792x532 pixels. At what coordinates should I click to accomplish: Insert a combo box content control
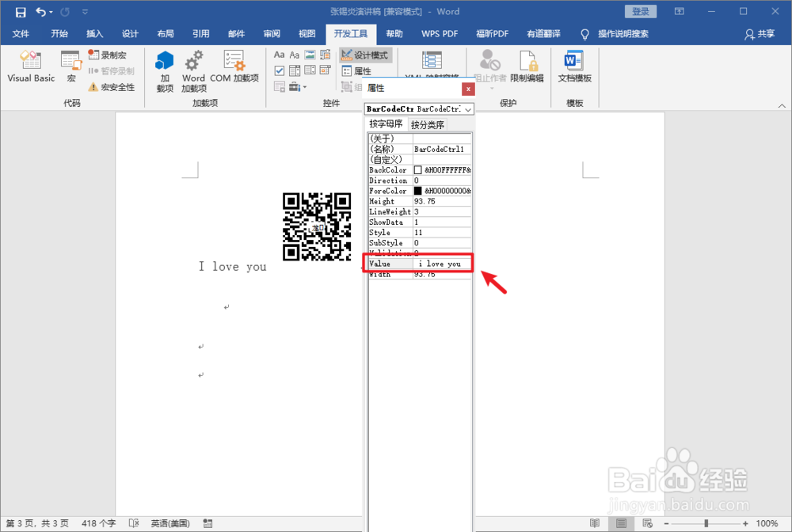pyautogui.click(x=295, y=70)
